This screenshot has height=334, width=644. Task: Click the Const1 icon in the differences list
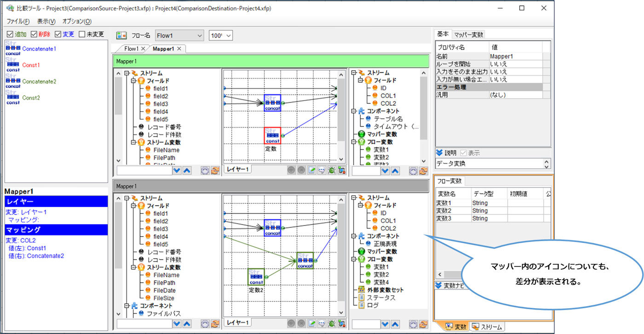click(13, 65)
